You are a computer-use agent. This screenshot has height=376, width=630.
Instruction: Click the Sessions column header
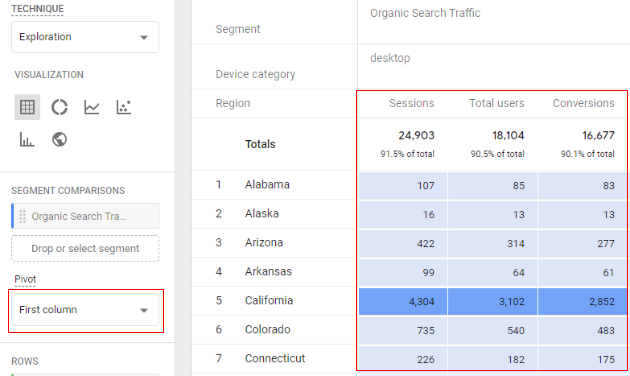point(411,103)
